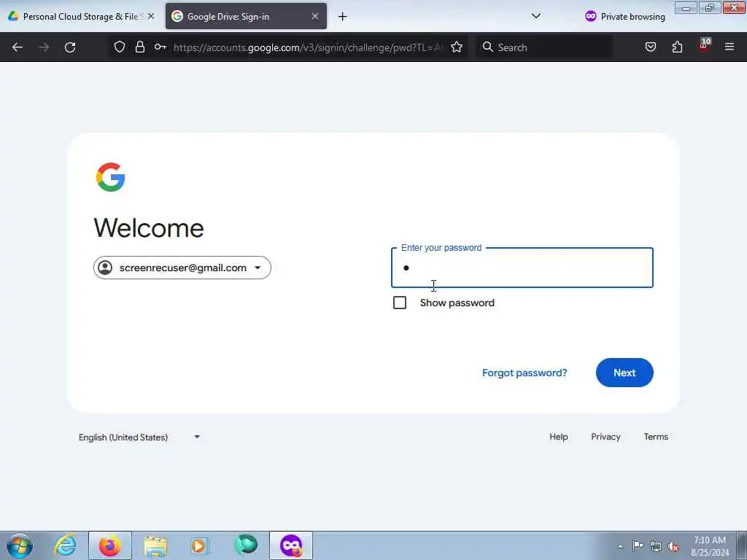Open the Terms link
The width and height of the screenshot is (747, 560).
[x=656, y=437]
